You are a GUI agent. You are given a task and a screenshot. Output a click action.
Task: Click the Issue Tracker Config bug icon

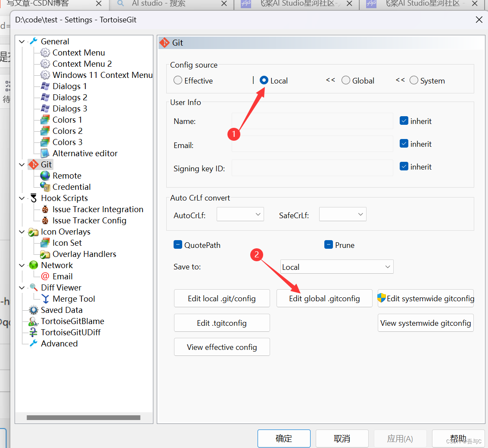[x=45, y=220]
